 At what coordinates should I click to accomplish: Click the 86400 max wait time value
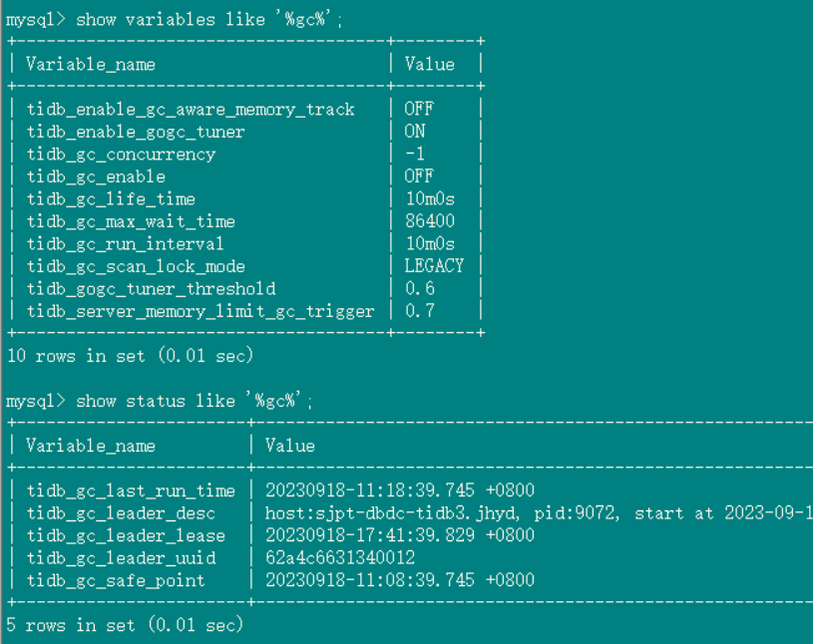pos(430,221)
